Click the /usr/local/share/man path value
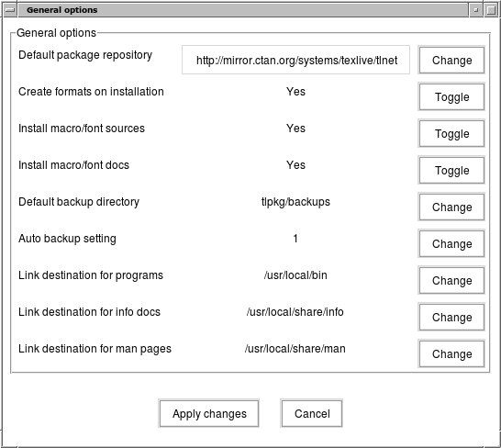 tap(295, 349)
